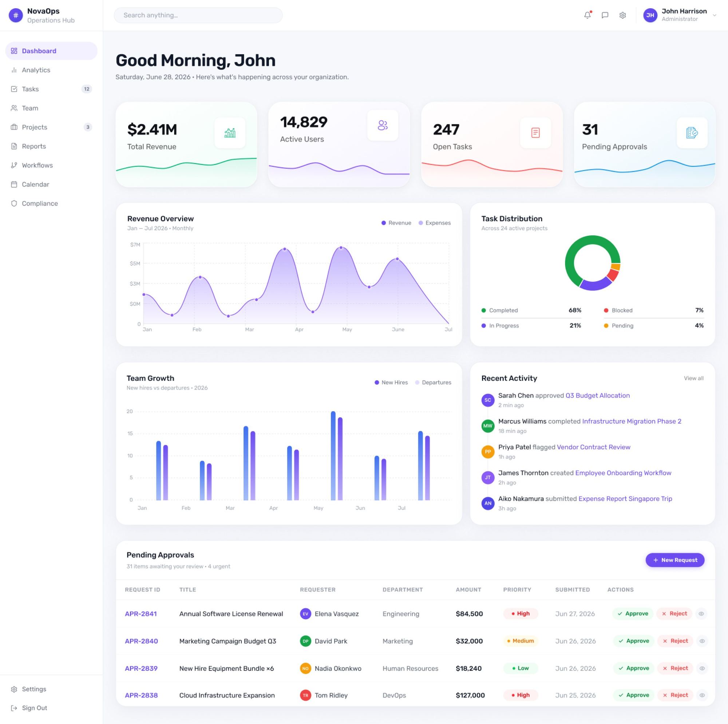Click Tom Ridley's TR avatar
728x724 pixels.
point(305,695)
